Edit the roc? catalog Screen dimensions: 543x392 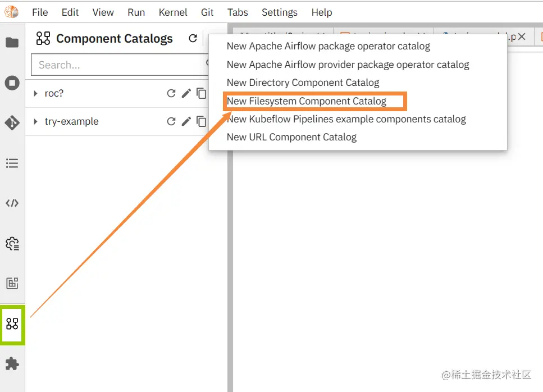point(186,93)
